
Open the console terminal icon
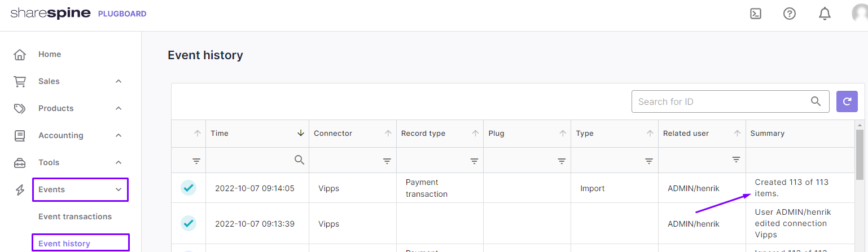[x=756, y=14]
